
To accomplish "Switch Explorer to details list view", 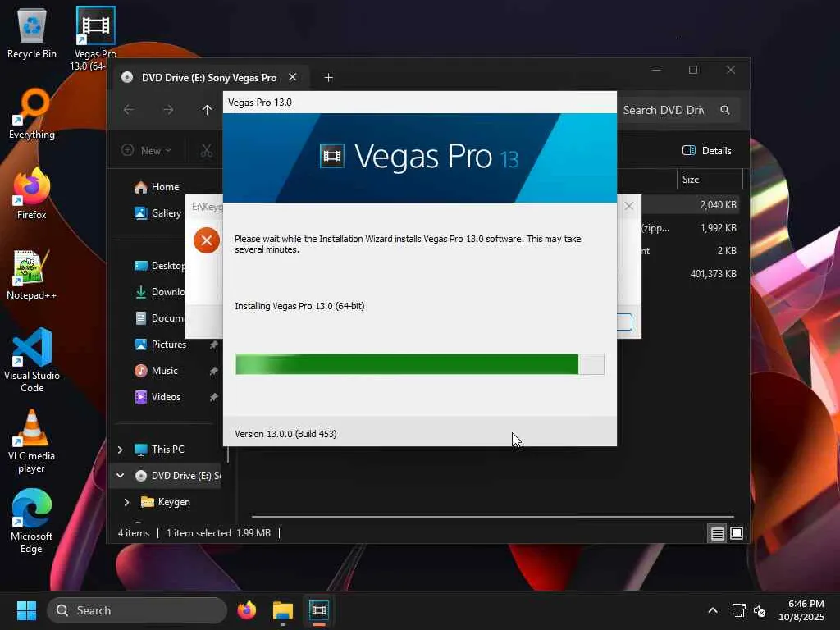I will (717, 533).
